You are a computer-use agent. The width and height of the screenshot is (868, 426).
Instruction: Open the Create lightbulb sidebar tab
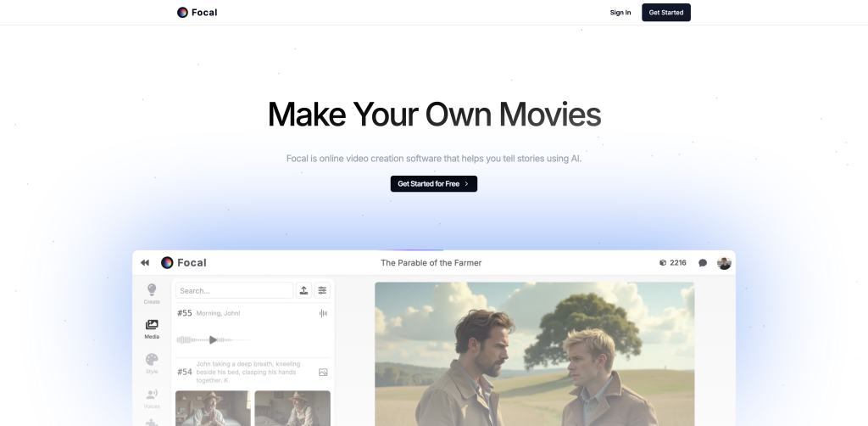pos(152,294)
